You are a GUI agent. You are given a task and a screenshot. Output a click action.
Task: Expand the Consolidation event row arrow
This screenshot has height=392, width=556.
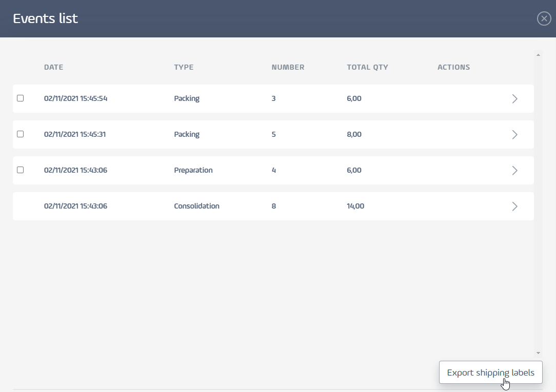(x=515, y=206)
